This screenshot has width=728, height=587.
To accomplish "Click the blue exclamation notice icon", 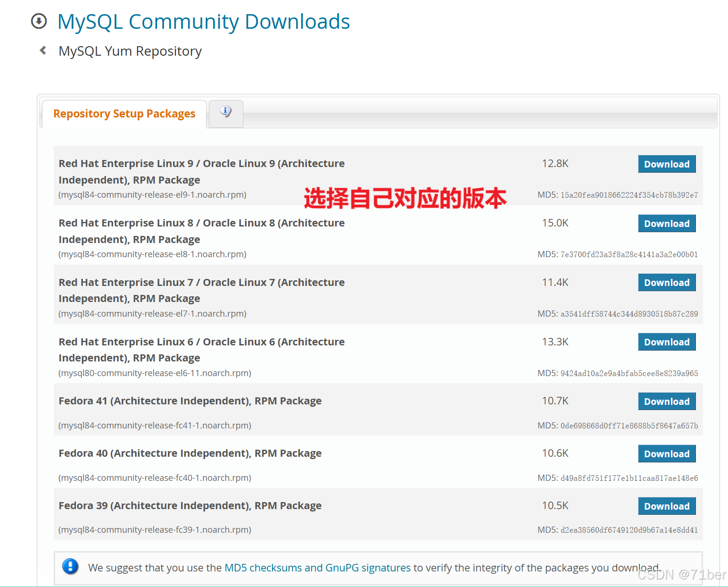I will (x=70, y=566).
